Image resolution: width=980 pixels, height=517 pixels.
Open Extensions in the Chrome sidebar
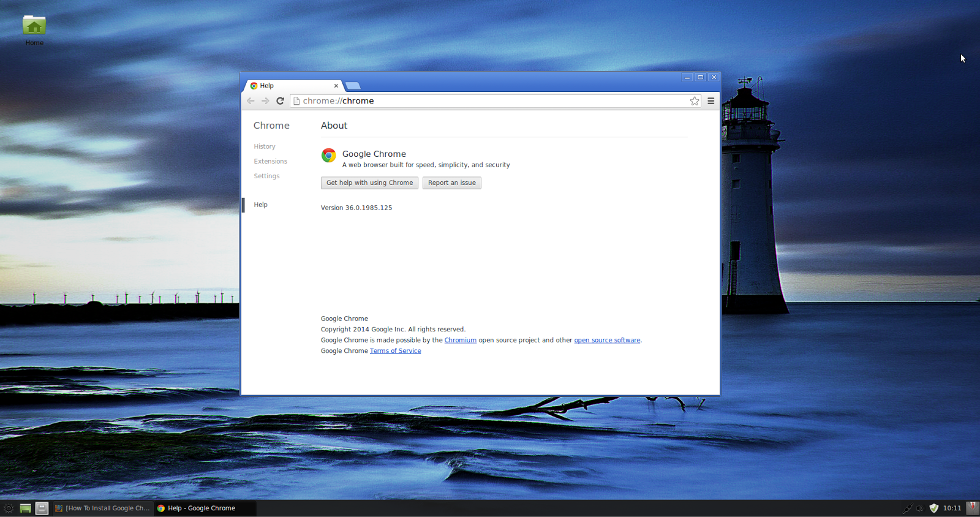coord(271,161)
